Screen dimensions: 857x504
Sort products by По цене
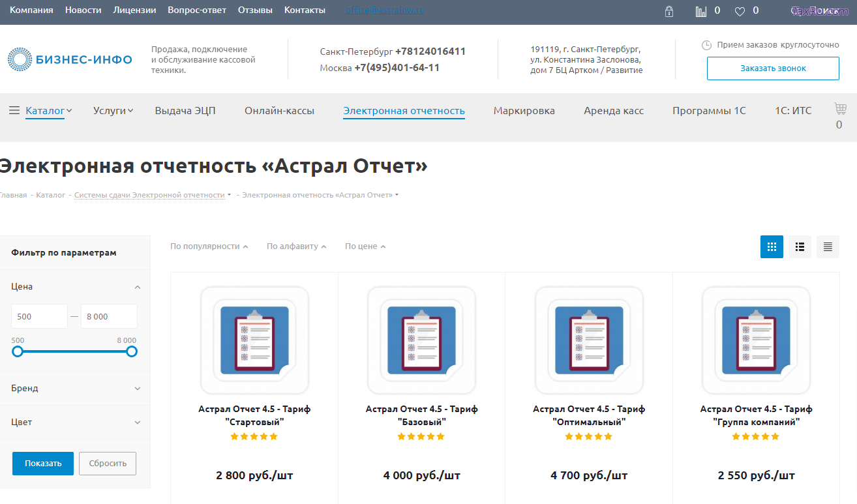365,246
